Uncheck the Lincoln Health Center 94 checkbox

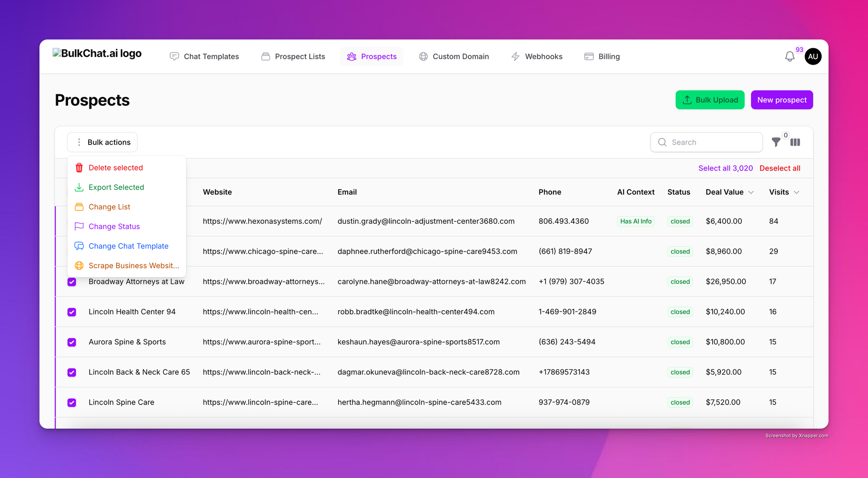tap(72, 312)
